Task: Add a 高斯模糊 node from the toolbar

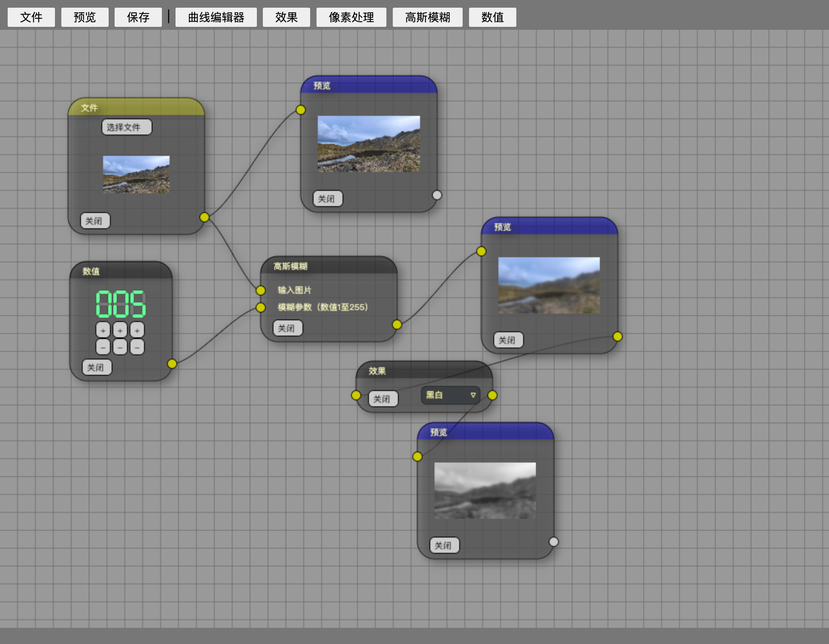Action: 427,17
